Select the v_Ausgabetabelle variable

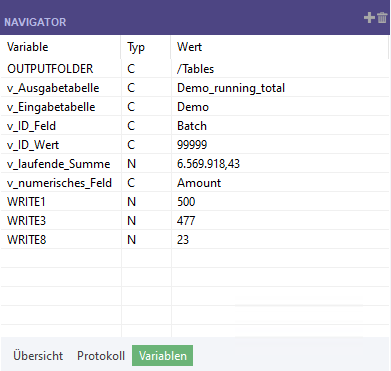53,88
